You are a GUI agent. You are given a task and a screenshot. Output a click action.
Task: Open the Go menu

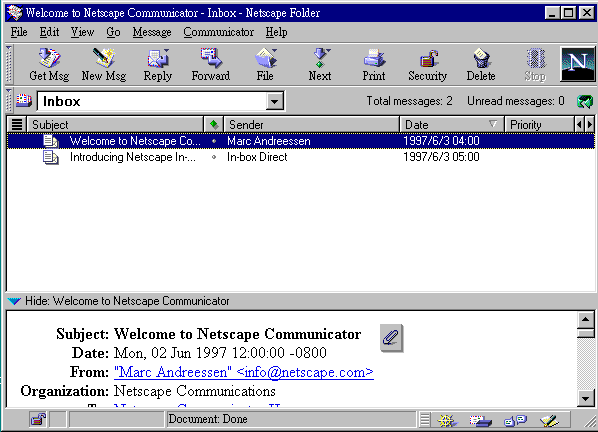tap(113, 32)
